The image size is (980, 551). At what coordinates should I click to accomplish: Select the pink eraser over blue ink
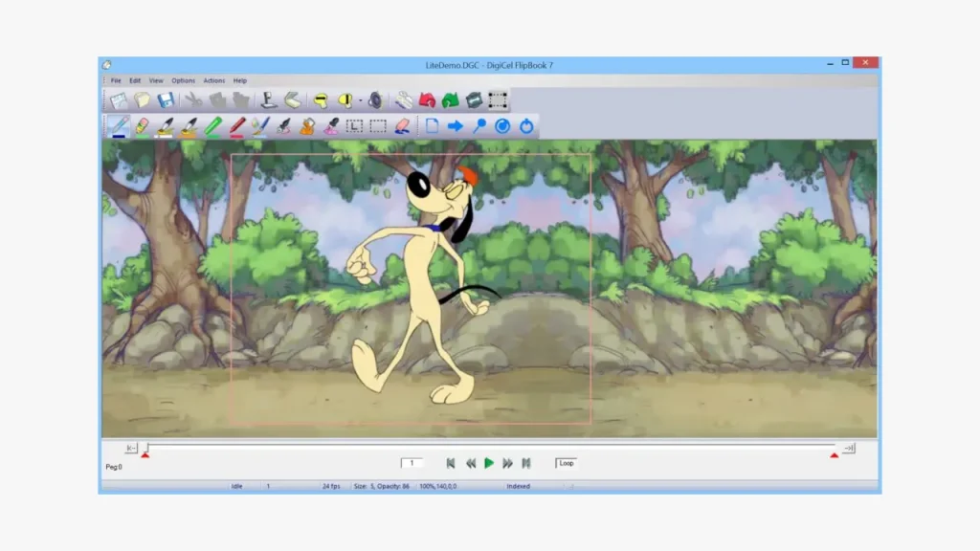[x=402, y=126]
